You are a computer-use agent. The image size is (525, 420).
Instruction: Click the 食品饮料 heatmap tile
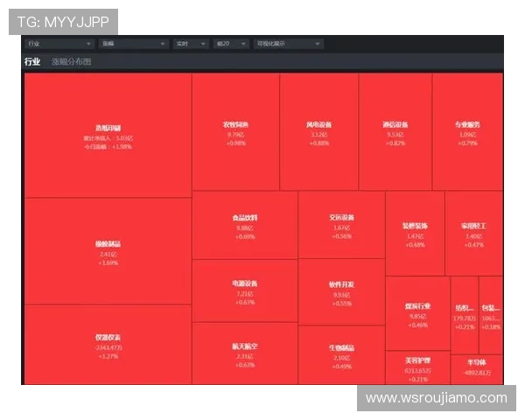click(244, 225)
